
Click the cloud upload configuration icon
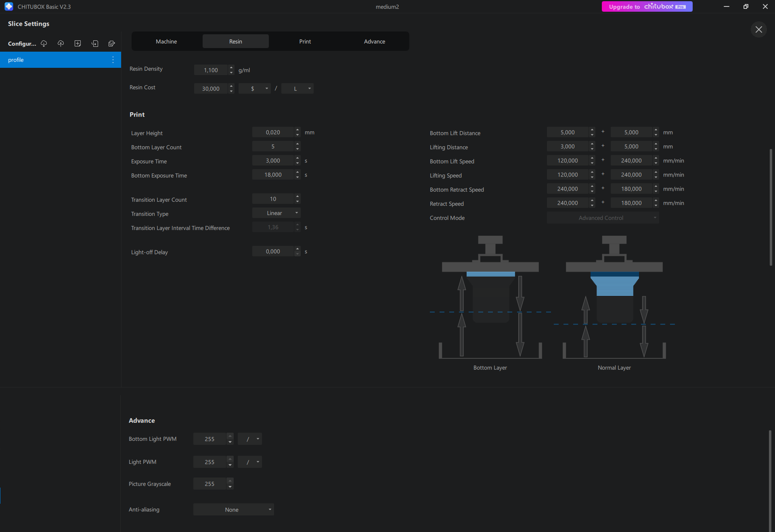coord(61,44)
